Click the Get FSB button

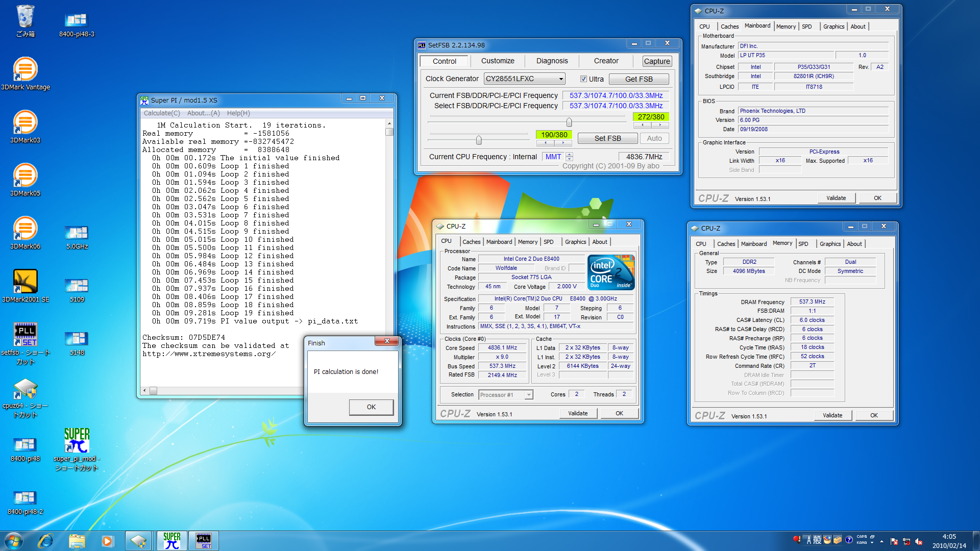pos(639,79)
